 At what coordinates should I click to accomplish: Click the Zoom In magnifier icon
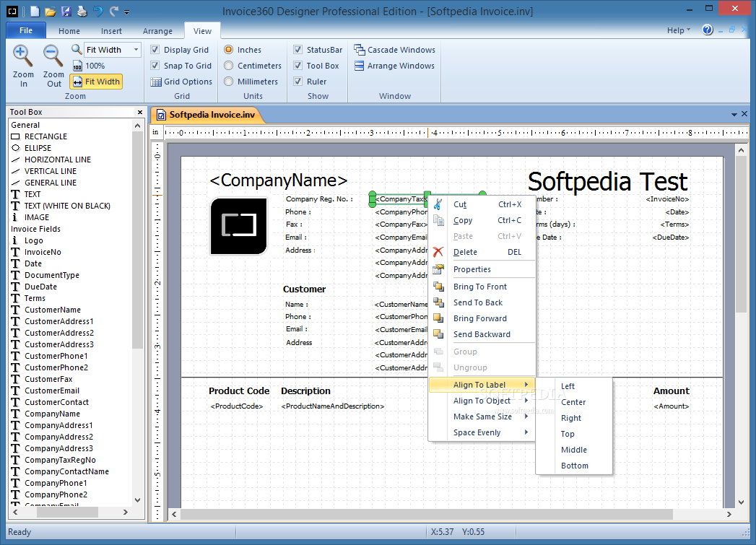pyautogui.click(x=22, y=56)
